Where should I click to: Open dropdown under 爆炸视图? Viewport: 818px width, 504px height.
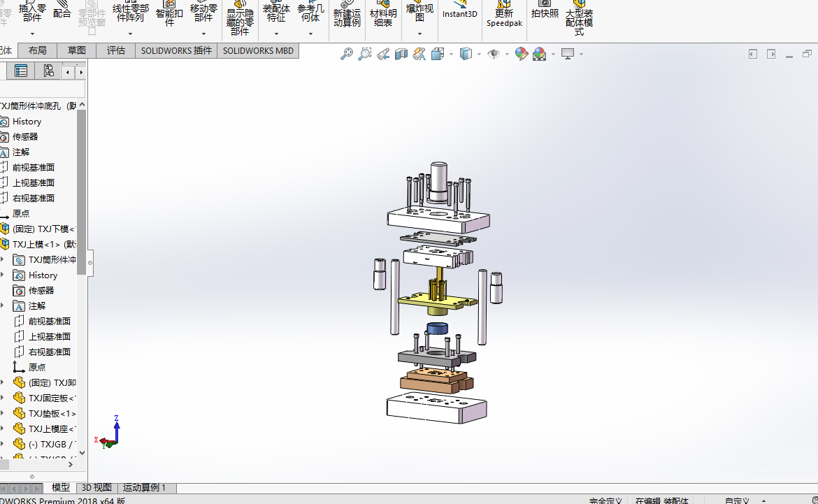(x=419, y=34)
